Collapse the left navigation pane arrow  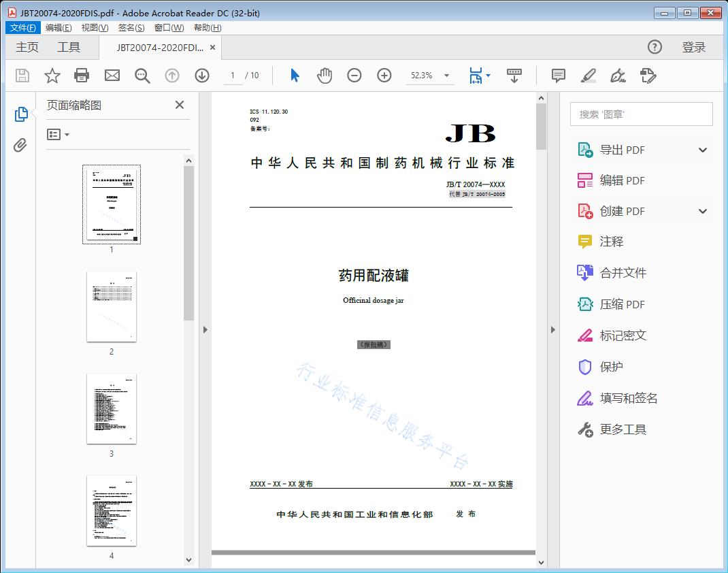tap(205, 330)
